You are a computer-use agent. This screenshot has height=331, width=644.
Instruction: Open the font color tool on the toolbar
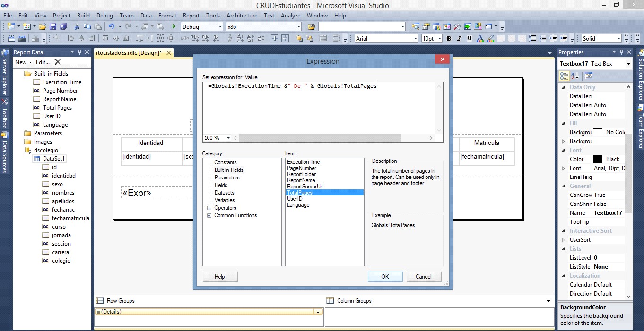point(480,38)
